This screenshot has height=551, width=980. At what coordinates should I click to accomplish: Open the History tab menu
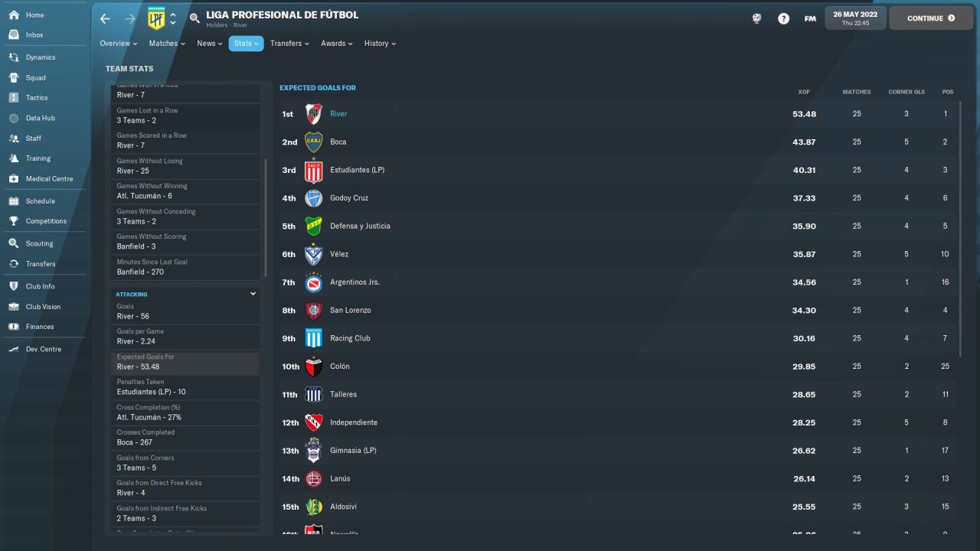click(380, 44)
